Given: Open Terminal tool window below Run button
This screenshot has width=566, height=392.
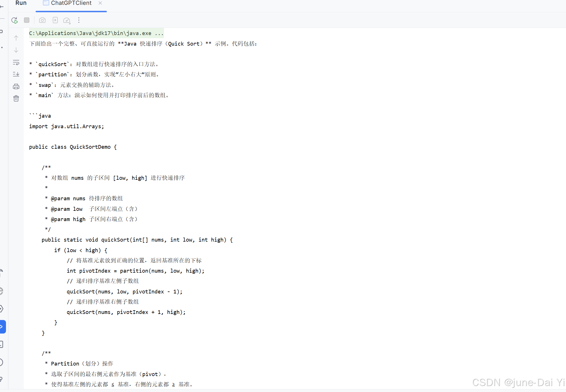Looking at the screenshot, I should click(x=1, y=344).
